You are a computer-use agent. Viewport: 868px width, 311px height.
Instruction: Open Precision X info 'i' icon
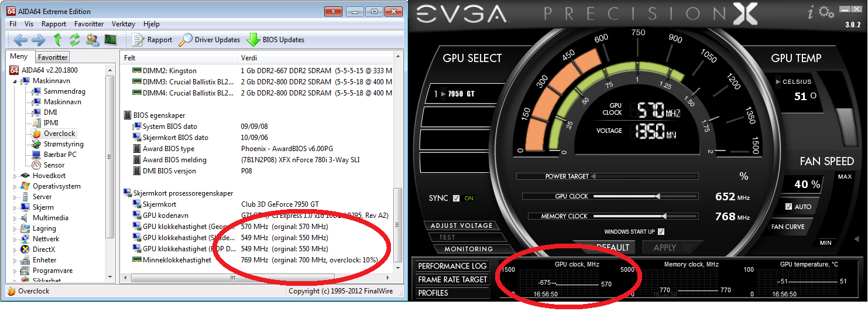pyautogui.click(x=810, y=13)
